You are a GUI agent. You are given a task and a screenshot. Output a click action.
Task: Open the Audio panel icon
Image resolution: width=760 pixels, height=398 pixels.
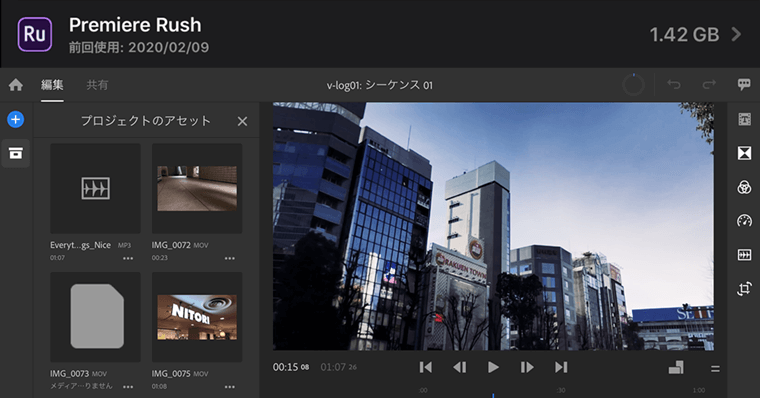(744, 255)
